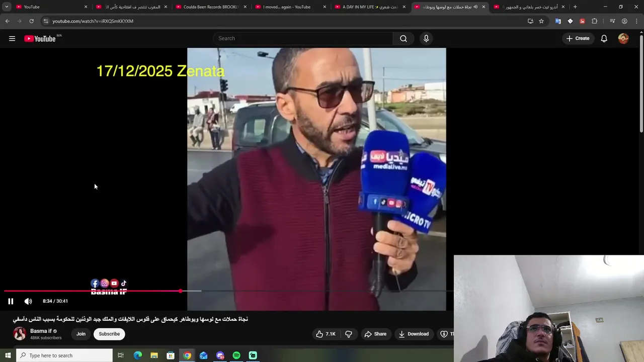Viewport: 644px width, 362px height.
Task: Open the tab search dropdown arrow
Action: pos(7,7)
